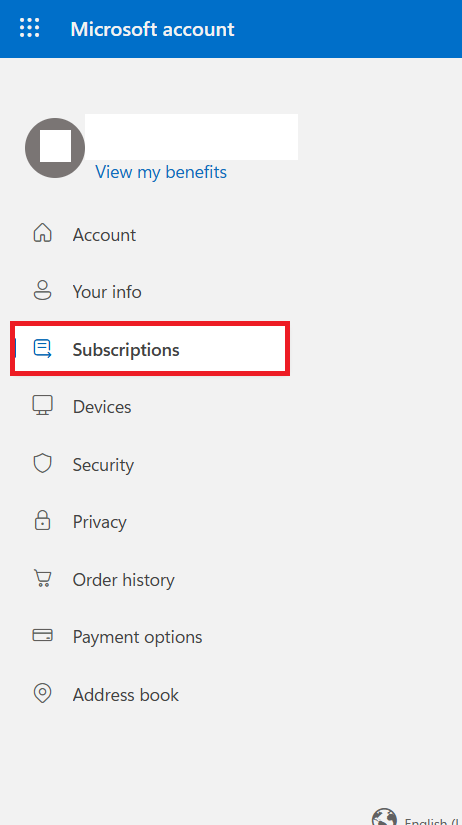Click the Microsoft account header title
This screenshot has width=462, height=825.
(x=153, y=29)
